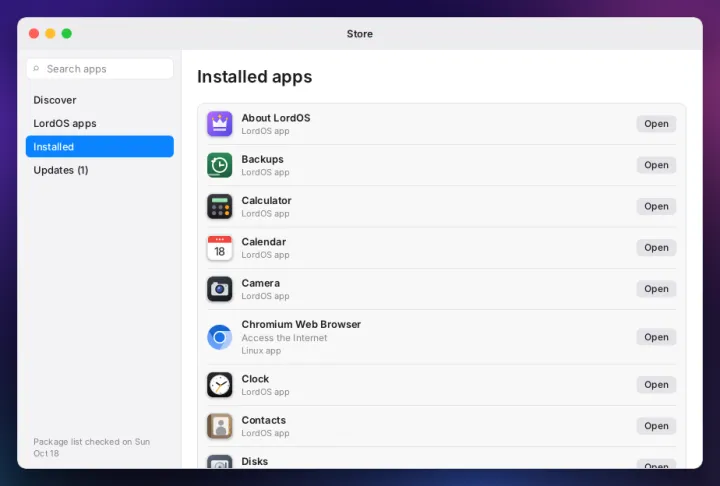Show Updates (1) section
The height and width of the screenshot is (486, 720).
pos(100,170)
